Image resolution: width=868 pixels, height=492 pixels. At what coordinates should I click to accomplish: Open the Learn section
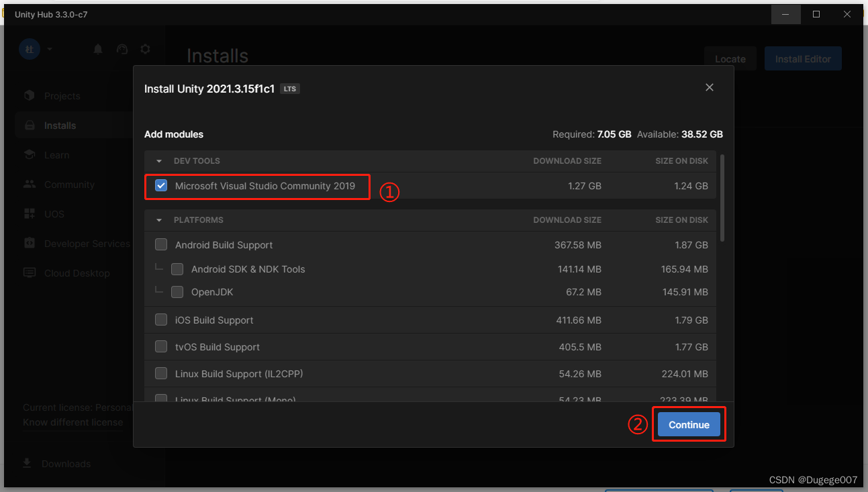point(56,155)
